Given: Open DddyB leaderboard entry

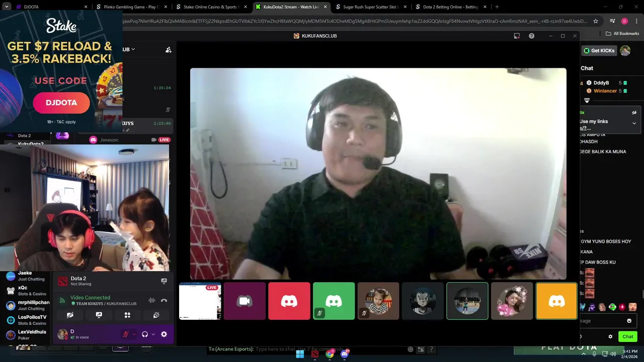Looking at the screenshot, I should click(607, 83).
